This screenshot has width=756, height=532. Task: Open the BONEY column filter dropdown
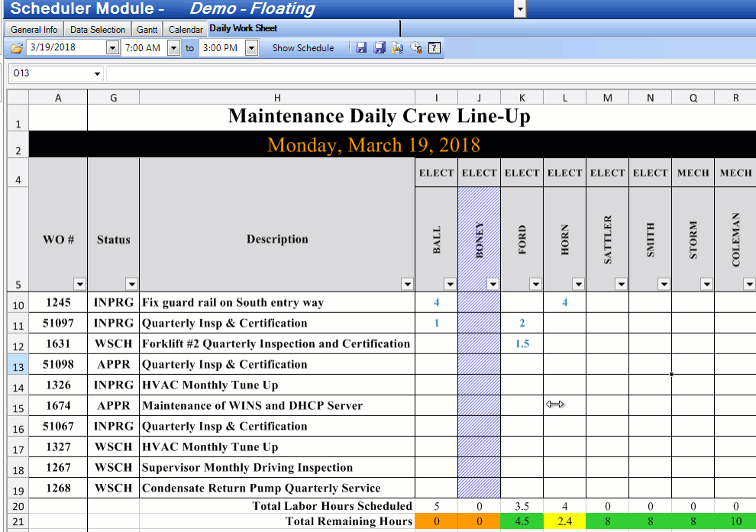coord(493,284)
